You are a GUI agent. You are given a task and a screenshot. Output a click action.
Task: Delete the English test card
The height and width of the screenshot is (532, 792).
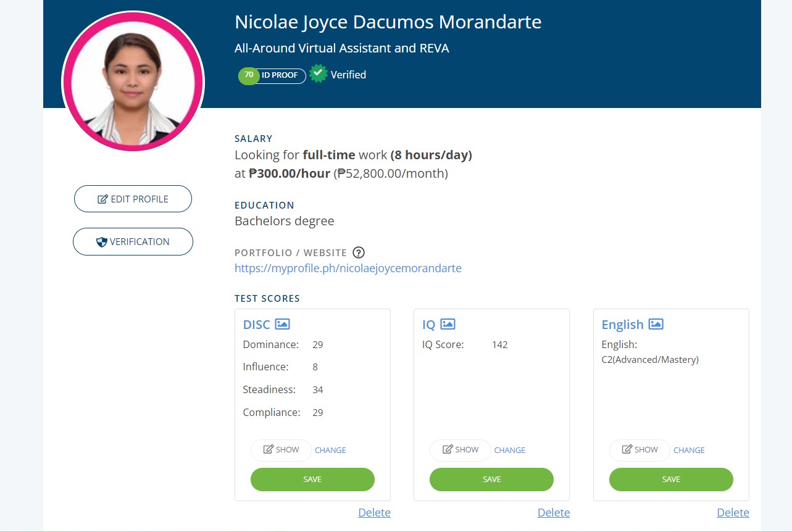733,512
